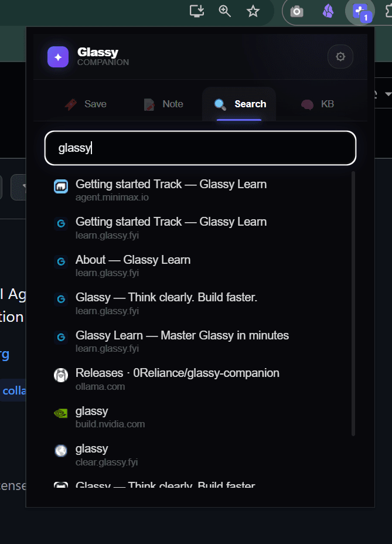Open the KB tab
This screenshot has height=544, width=392.
click(318, 104)
